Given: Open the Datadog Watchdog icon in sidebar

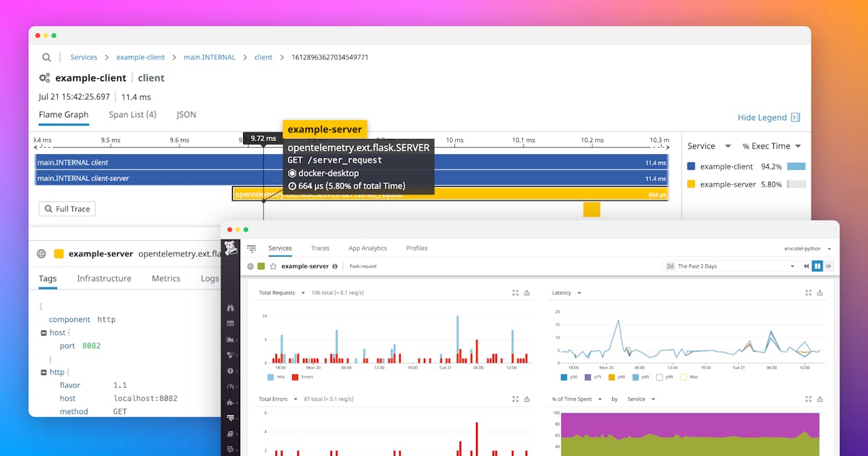Looking at the screenshot, I should 230,307.
